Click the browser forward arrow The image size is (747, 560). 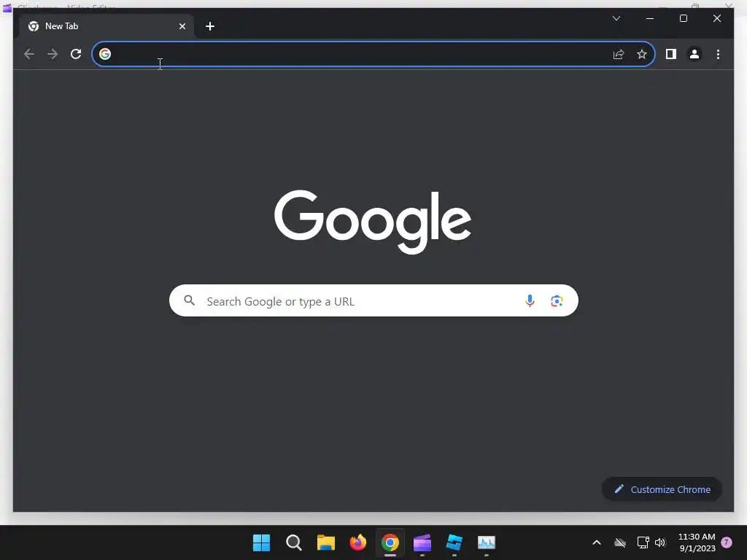(53, 54)
